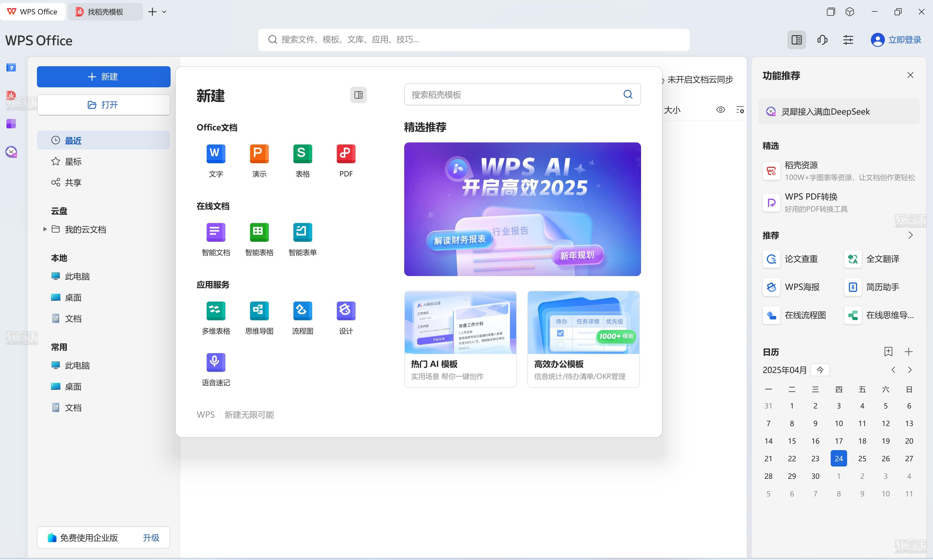
Task: Open the WPS AI 开启高效2025 banner
Action: click(522, 209)
